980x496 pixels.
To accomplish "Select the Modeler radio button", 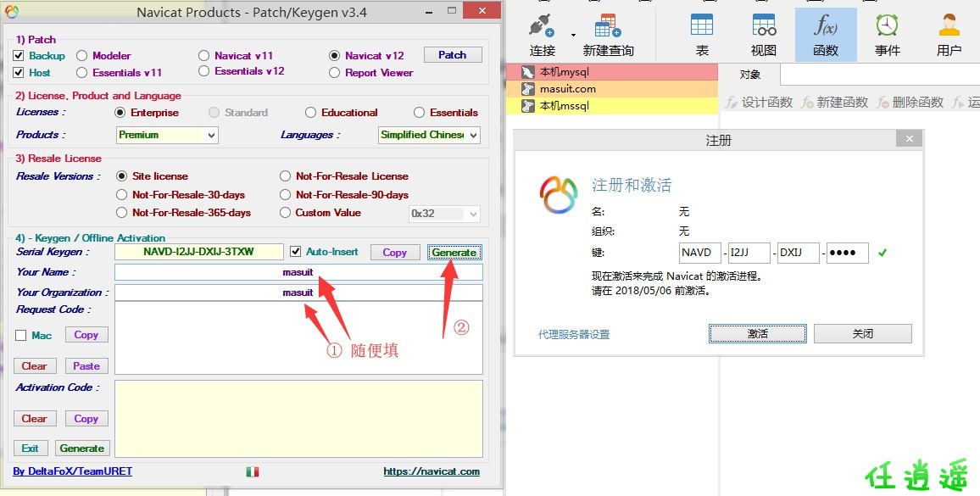I will [x=81, y=56].
